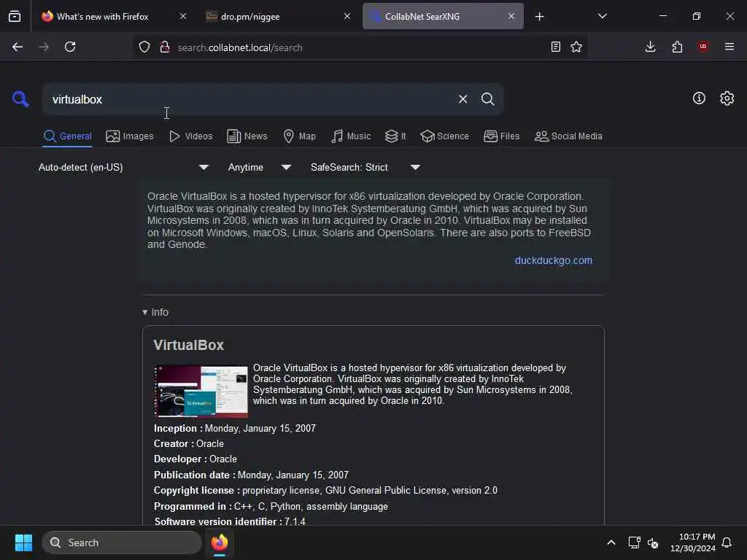Viewport: 747px width, 560px height.
Task: Switch to Files search category
Action: click(502, 136)
